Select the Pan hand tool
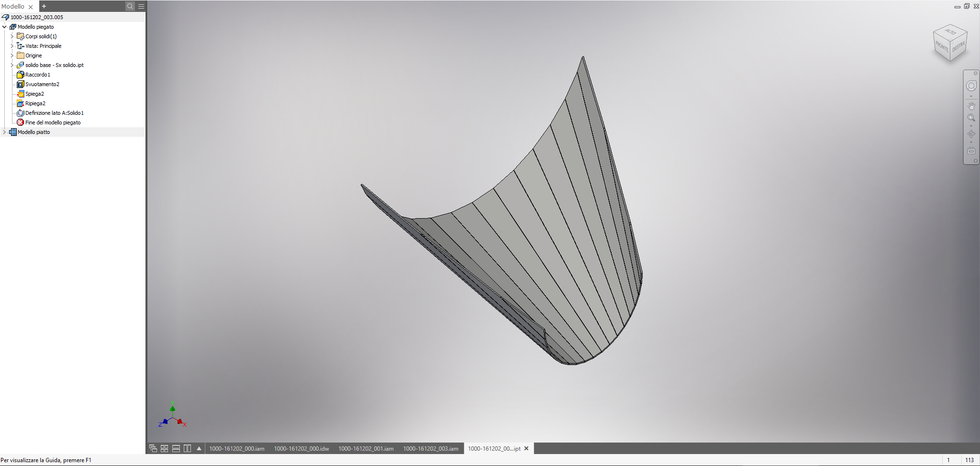Viewport: 980px width, 466px height. coord(971,106)
